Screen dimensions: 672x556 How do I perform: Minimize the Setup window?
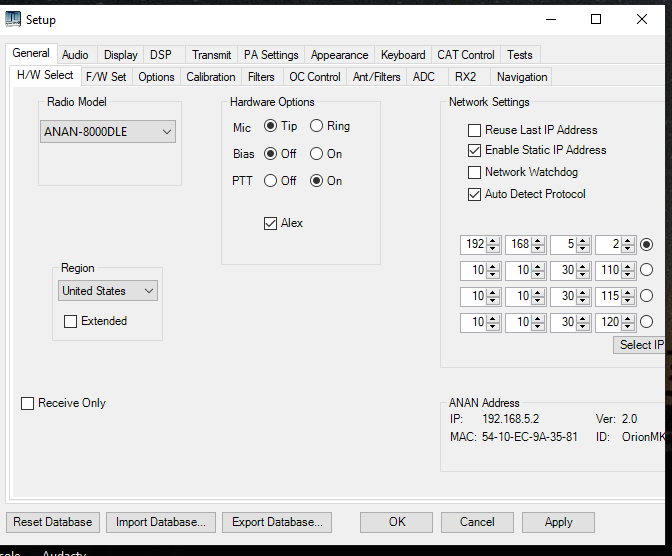point(551,19)
